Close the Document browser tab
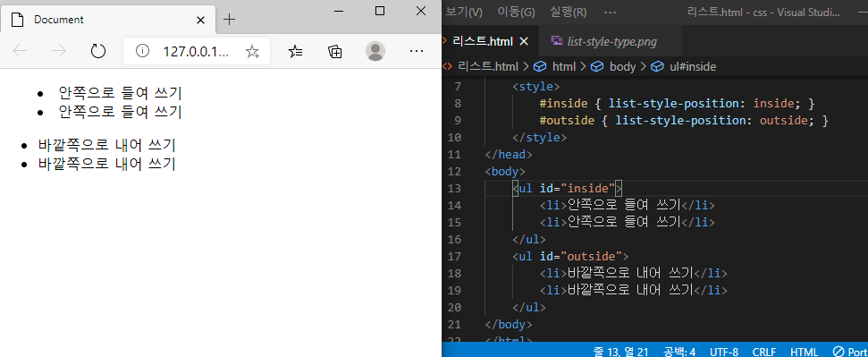 (201, 20)
